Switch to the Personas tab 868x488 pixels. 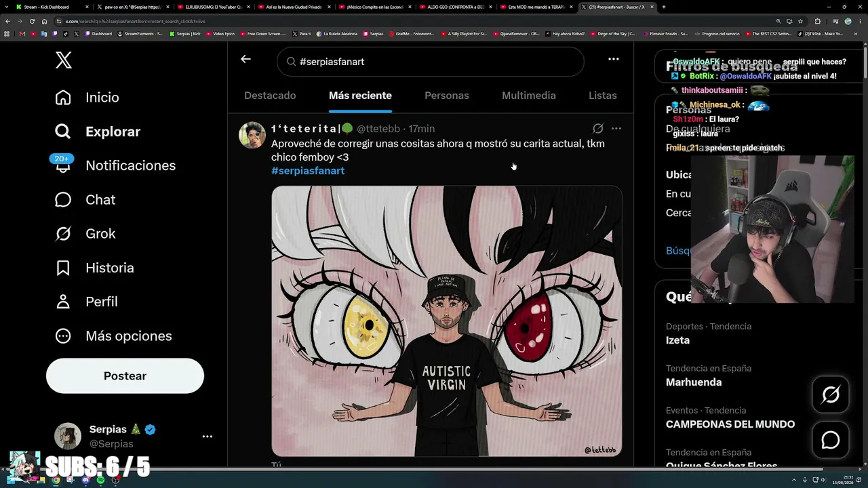[447, 96]
